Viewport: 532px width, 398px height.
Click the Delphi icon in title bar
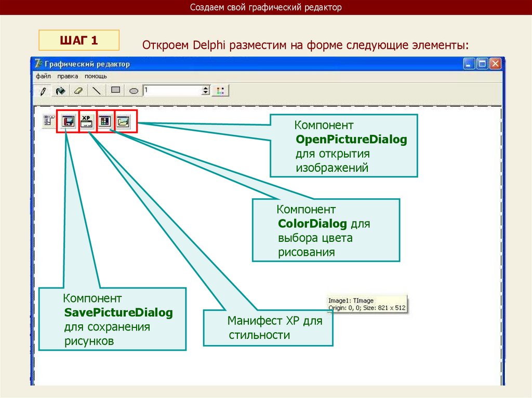38,64
